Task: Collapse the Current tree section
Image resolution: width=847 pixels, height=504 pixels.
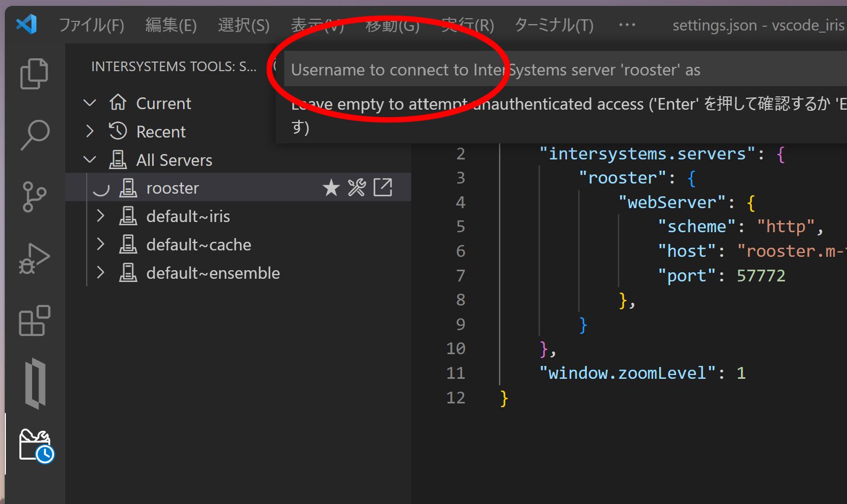Action: [90, 103]
